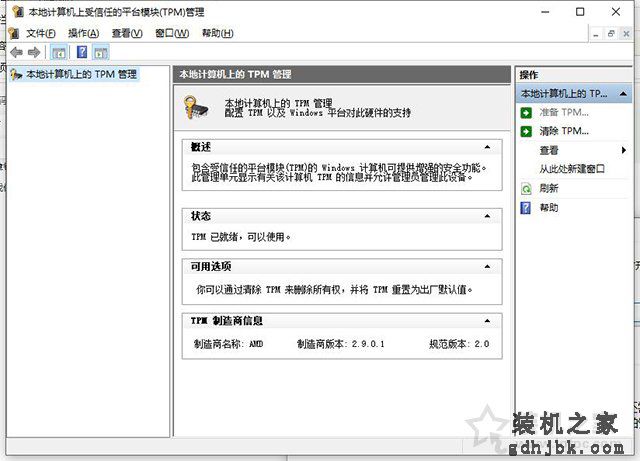The width and height of the screenshot is (640, 461).
Task: Click the TPM key icon in tree pane
Action: pyautogui.click(x=16, y=74)
